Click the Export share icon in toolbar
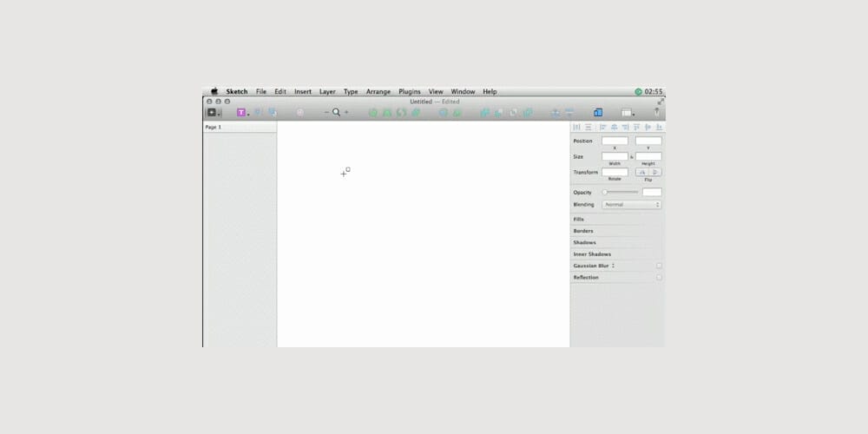 pos(656,112)
